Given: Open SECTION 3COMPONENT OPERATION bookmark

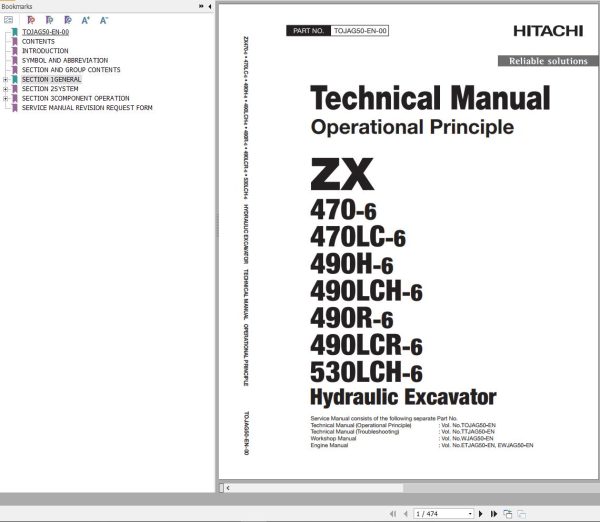Looking at the screenshot, I should tap(75, 98).
